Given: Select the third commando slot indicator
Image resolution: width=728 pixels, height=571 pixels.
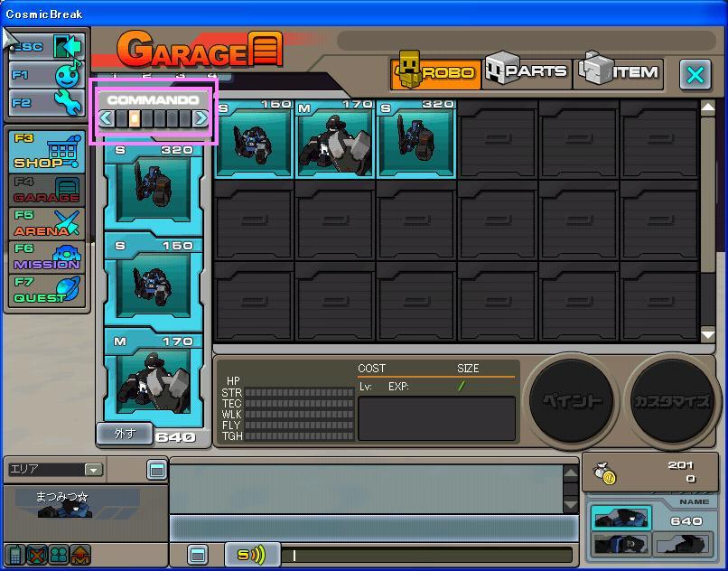Looking at the screenshot, I should 147,118.
